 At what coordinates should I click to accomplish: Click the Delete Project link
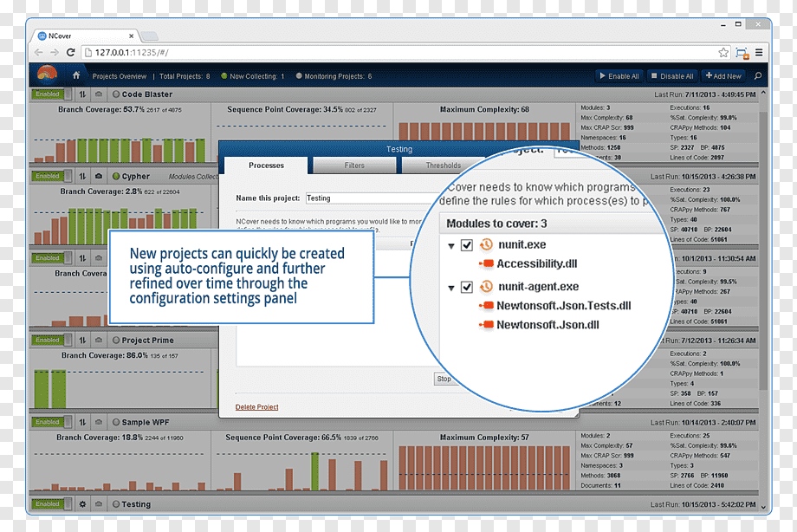click(256, 407)
